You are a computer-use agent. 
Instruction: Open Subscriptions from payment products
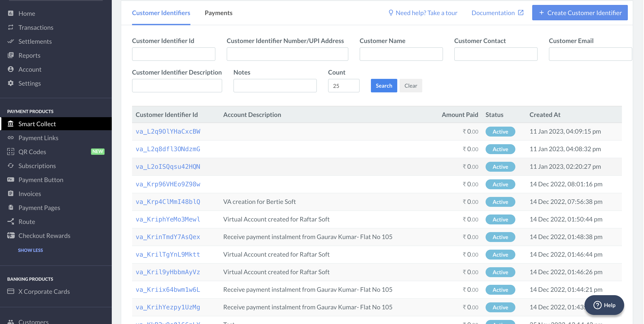point(37,166)
